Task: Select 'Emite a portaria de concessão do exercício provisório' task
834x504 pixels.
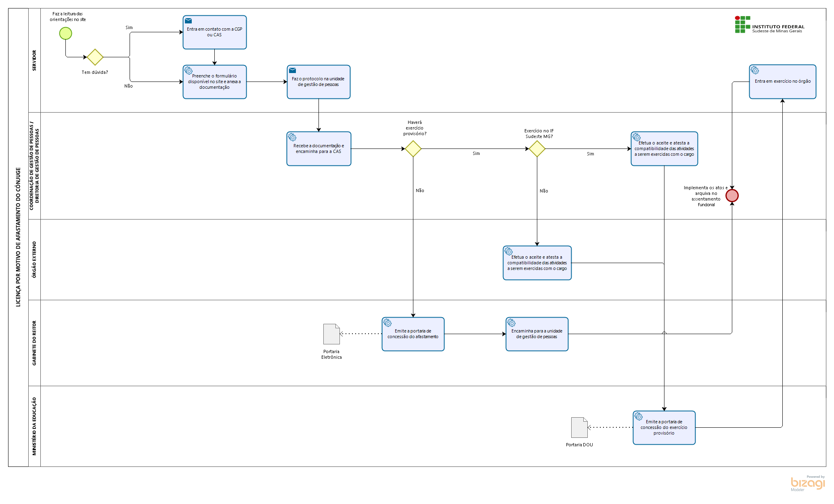Action: click(664, 428)
